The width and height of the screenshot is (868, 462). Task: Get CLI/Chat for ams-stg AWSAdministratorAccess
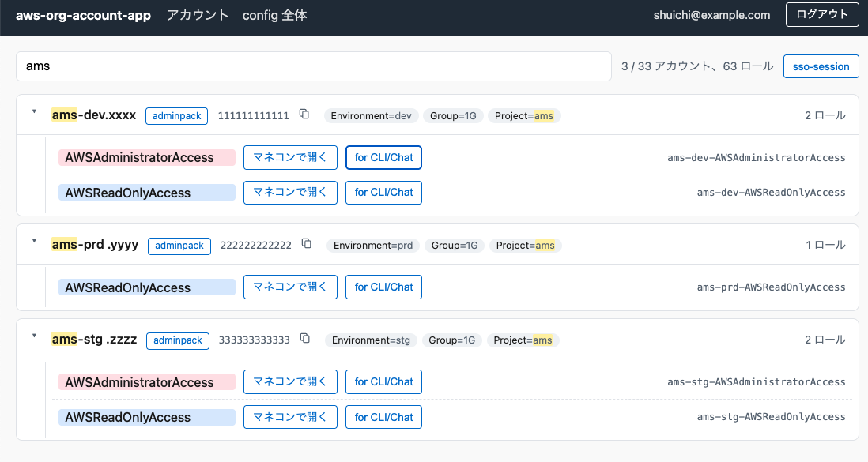click(x=383, y=381)
